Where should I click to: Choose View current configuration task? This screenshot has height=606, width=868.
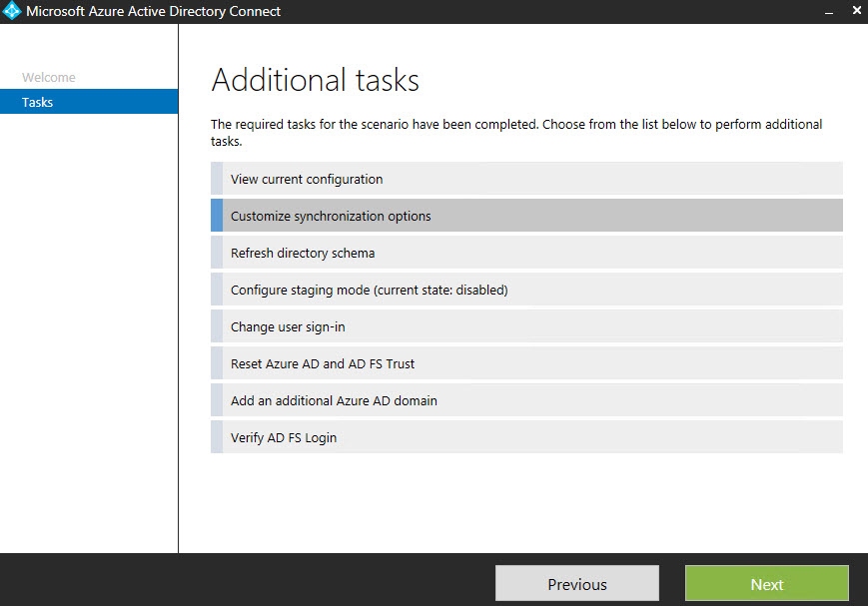point(307,180)
